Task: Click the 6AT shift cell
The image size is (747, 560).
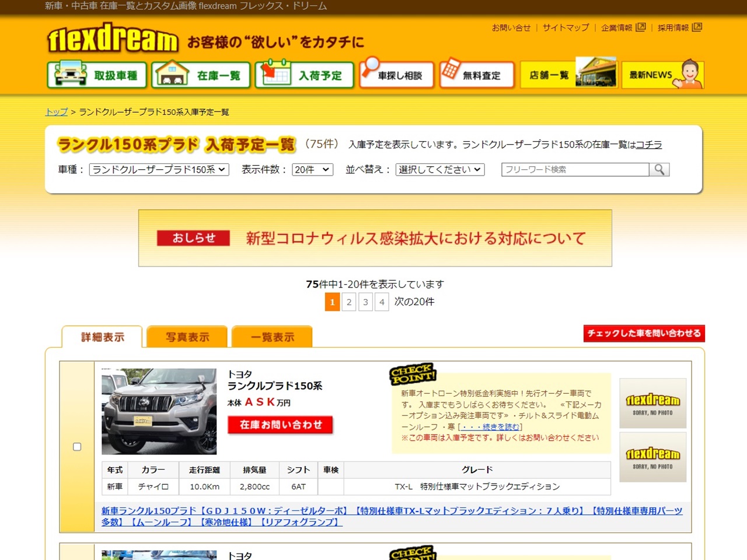Action: click(x=298, y=487)
